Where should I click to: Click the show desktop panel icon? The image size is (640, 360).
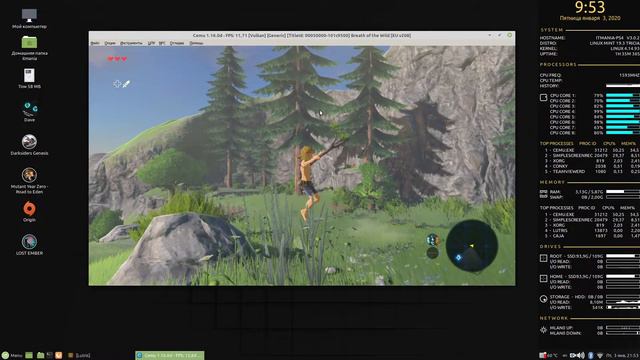coord(29,356)
